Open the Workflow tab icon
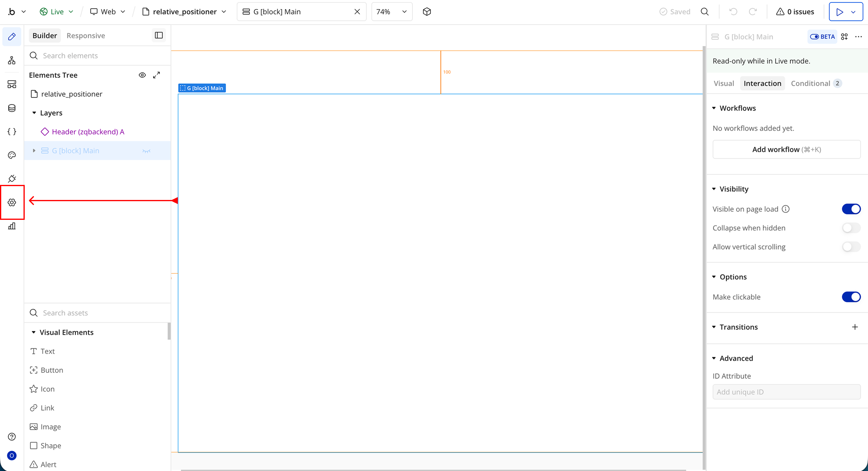The width and height of the screenshot is (868, 471). pos(12,61)
